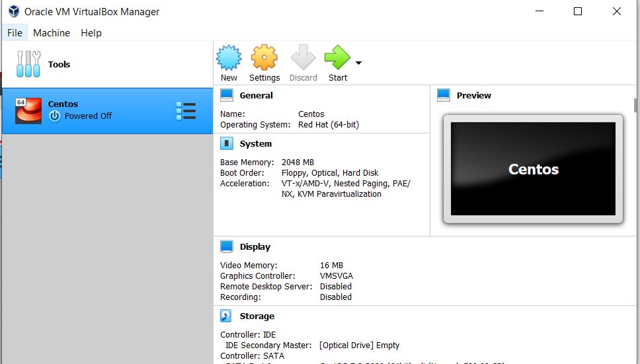
Task: Select the Centos virtual machine entry
Action: (107, 111)
